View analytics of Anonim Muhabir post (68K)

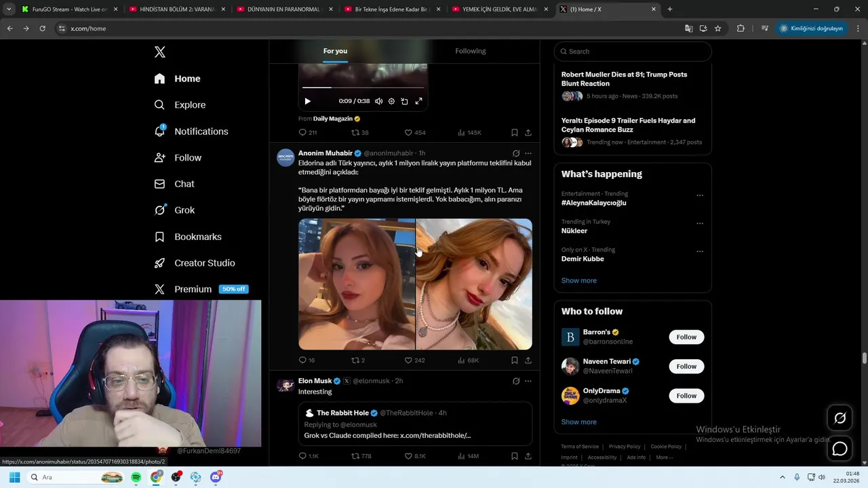[x=469, y=361]
